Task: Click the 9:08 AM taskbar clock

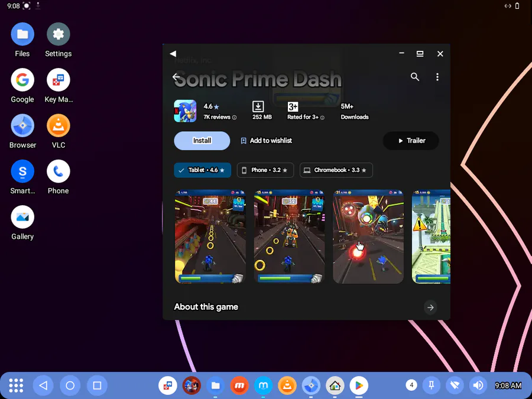Action: pos(508,385)
